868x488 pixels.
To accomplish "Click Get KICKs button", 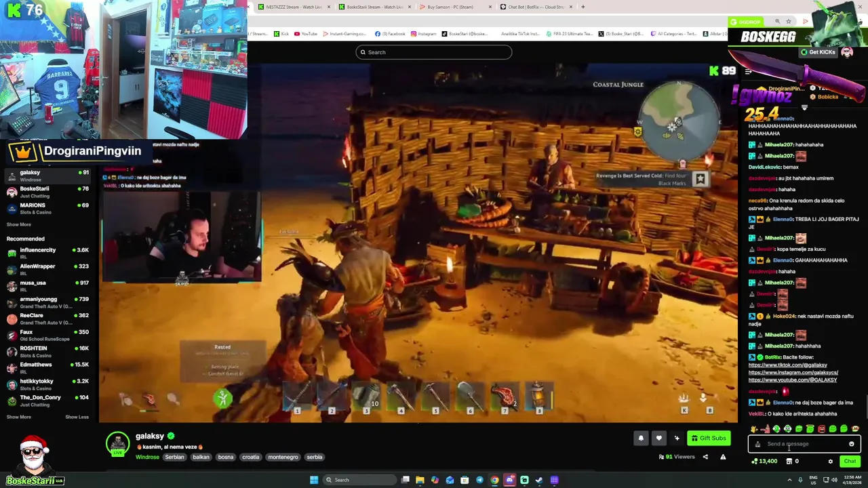I will [x=818, y=52].
